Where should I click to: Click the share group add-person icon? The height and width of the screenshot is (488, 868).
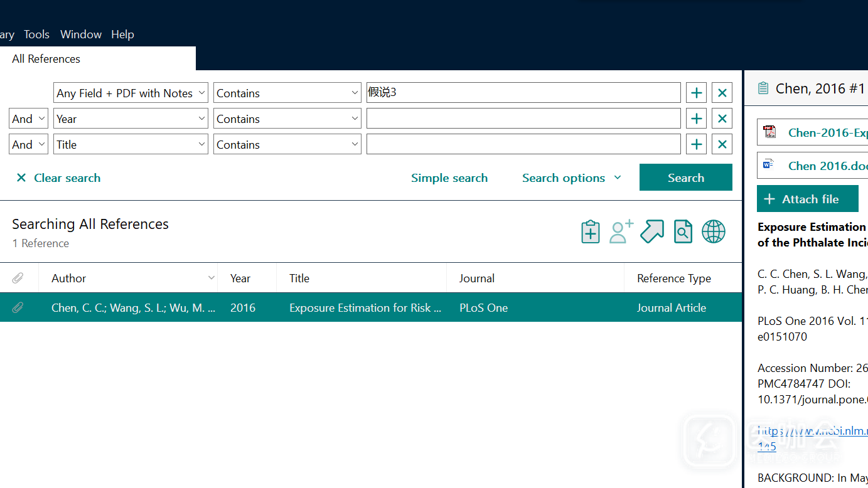(621, 231)
